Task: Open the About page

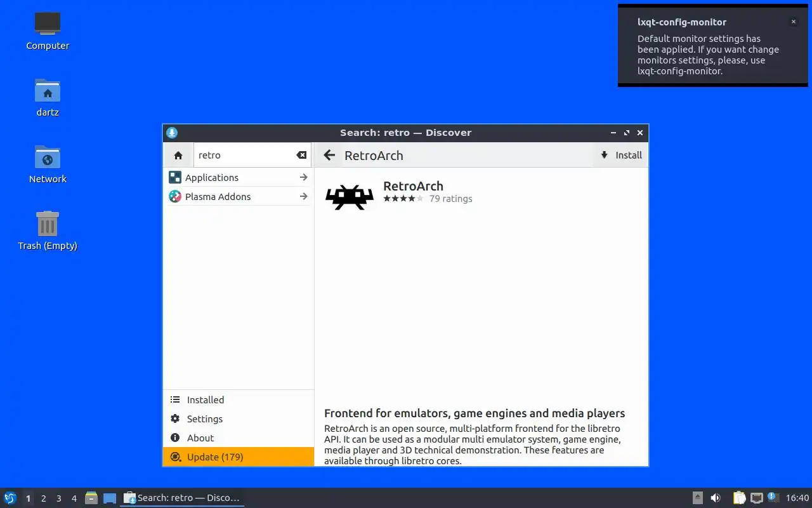Action: coord(239,438)
